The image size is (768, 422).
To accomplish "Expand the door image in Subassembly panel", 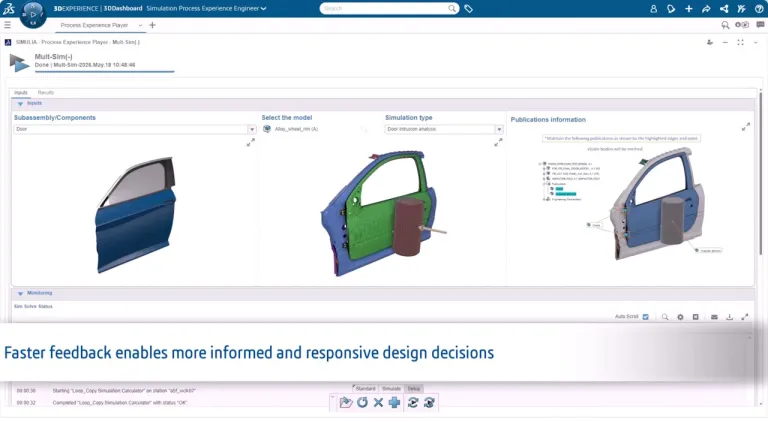I will click(x=250, y=142).
